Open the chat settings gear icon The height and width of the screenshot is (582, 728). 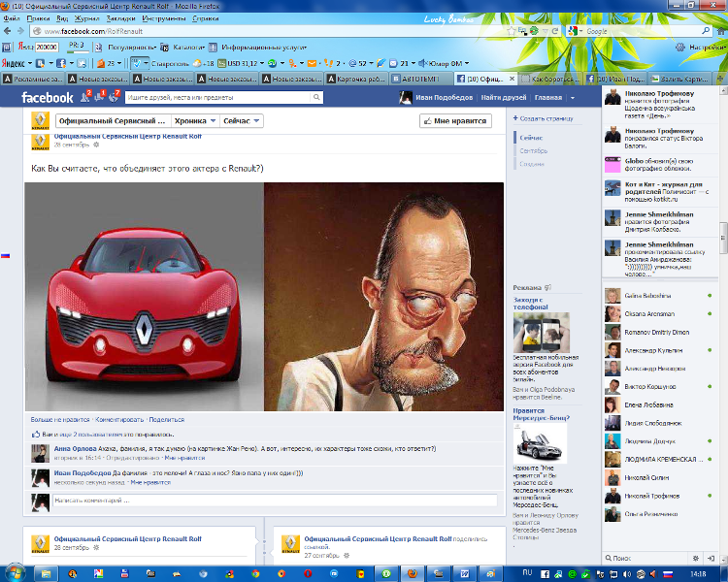[696, 558]
